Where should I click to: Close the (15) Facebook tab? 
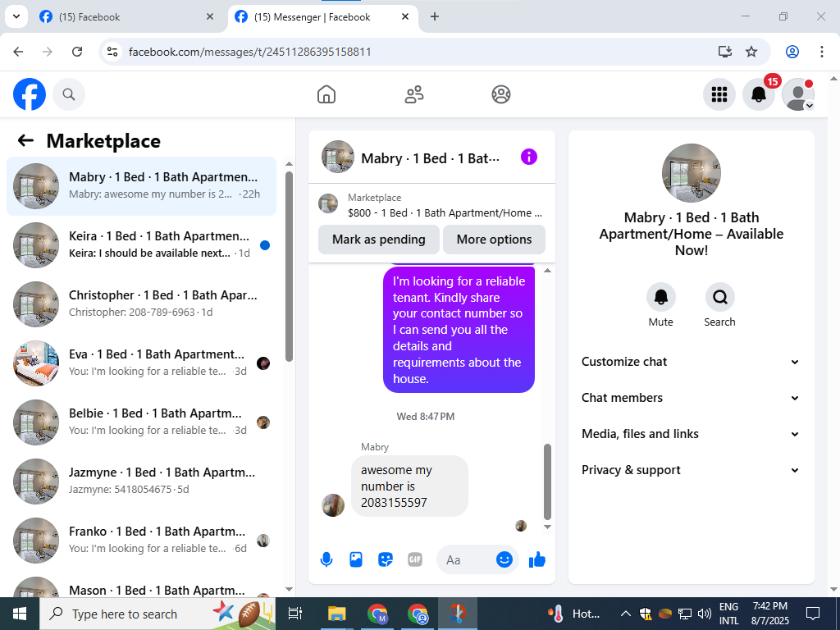tap(210, 16)
